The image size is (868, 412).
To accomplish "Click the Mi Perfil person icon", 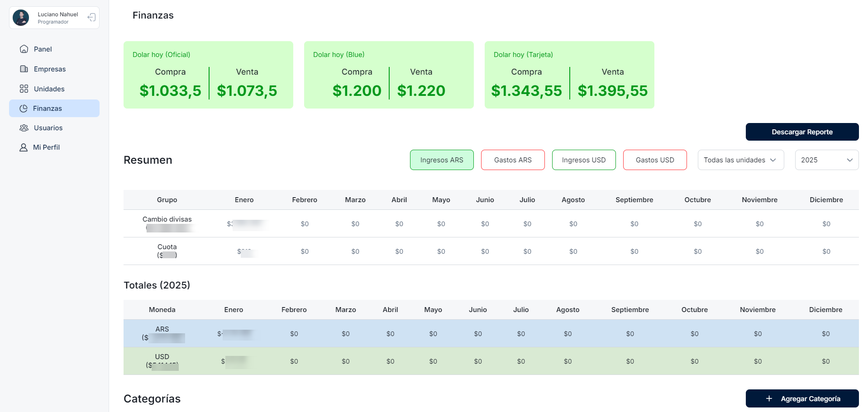I will pyautogui.click(x=24, y=147).
